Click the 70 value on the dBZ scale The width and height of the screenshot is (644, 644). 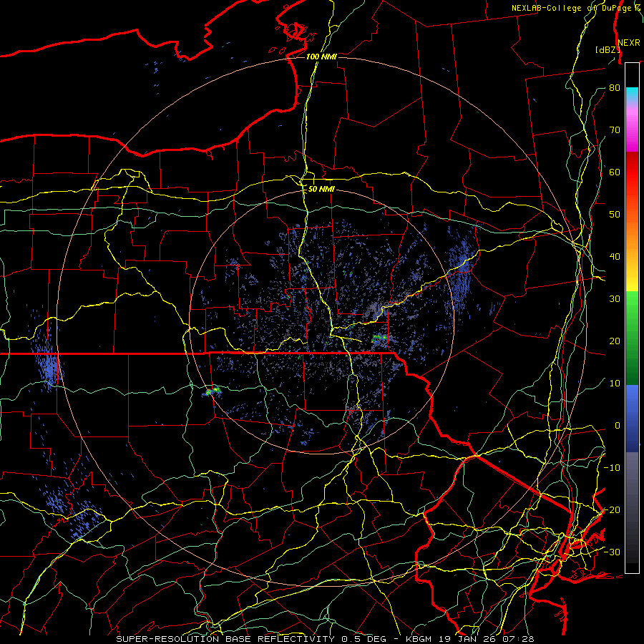(x=615, y=130)
